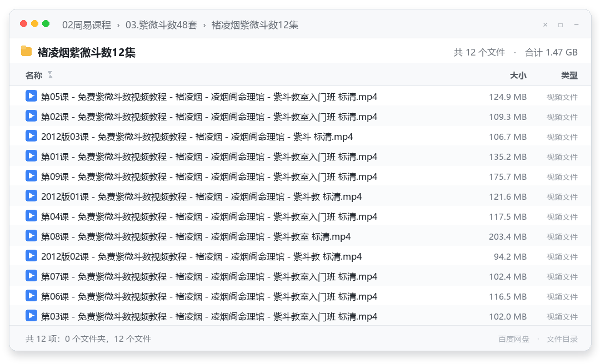Click the 106.7 MB size value
Screen dimensions: 600x364
point(508,137)
